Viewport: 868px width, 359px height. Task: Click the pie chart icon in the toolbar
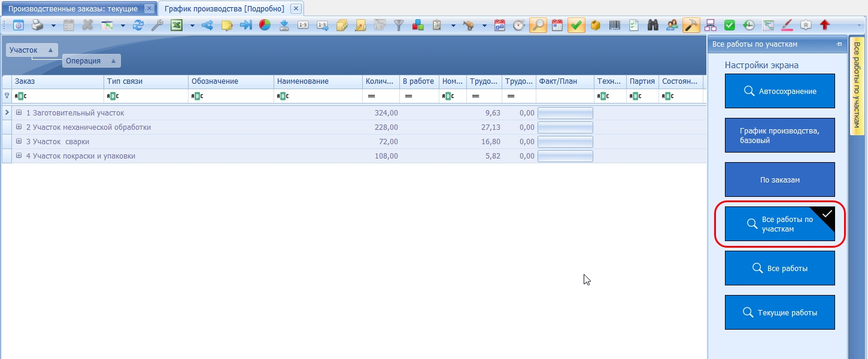tap(265, 25)
